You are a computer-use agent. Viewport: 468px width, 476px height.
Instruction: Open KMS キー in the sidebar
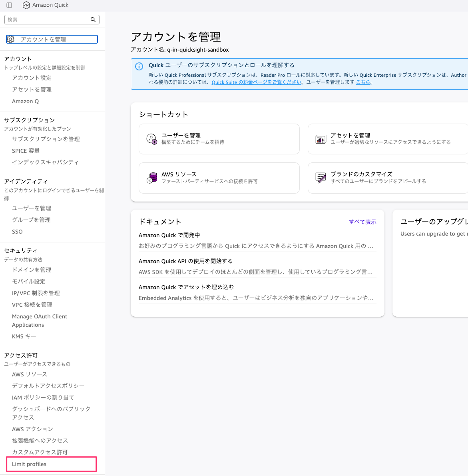[24, 336]
